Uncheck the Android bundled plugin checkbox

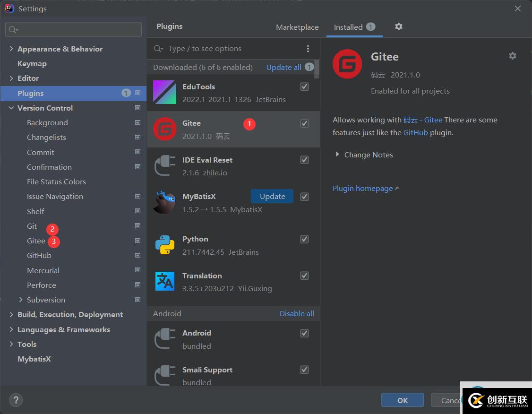point(304,333)
